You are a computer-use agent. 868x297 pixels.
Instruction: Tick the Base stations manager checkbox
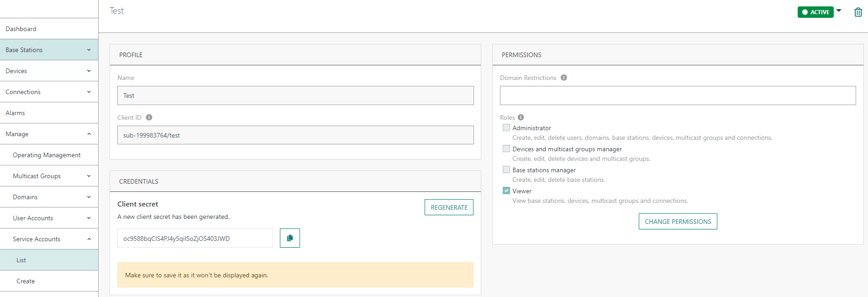(x=506, y=170)
